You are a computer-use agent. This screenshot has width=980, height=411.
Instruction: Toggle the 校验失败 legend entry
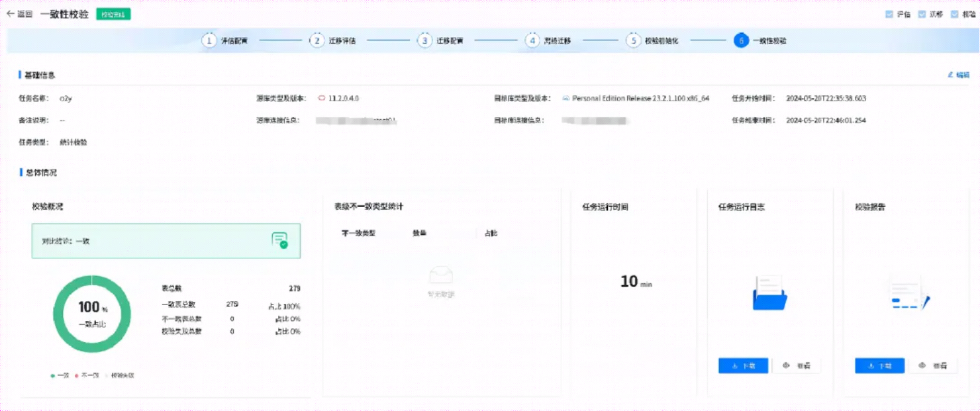[x=119, y=375]
